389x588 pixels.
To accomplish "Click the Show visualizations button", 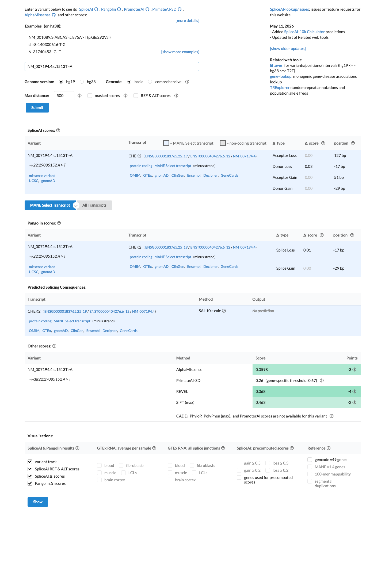I will coord(38,502).
